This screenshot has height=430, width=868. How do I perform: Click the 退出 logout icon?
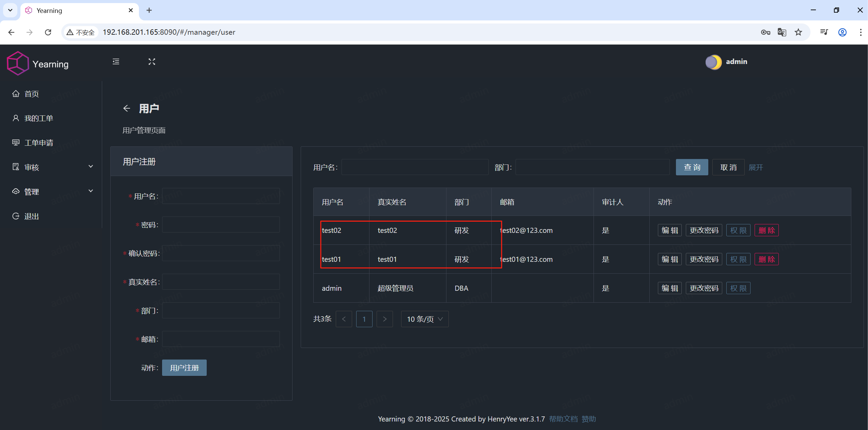point(16,216)
